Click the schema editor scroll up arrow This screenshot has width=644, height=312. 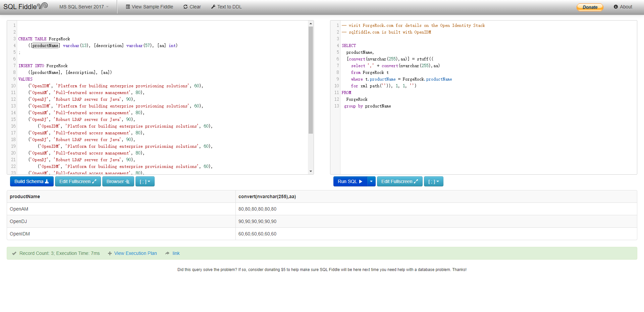pos(311,24)
